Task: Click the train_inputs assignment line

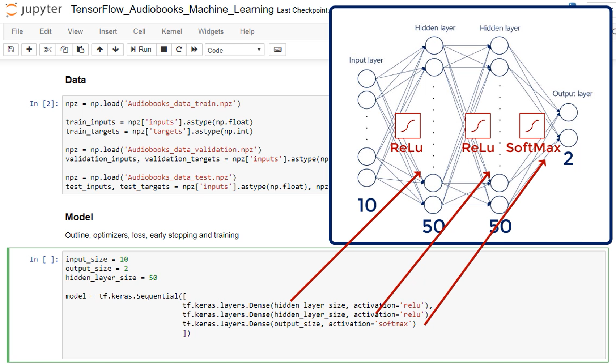Action: (x=159, y=122)
